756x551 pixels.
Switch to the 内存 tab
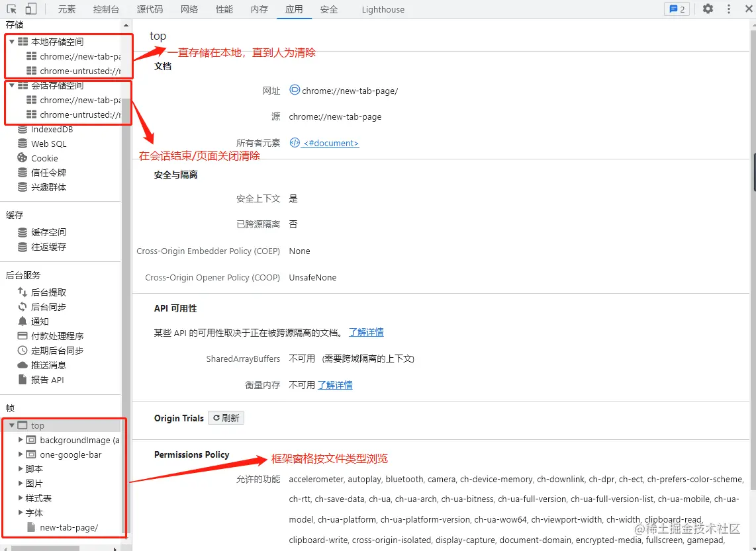point(260,9)
